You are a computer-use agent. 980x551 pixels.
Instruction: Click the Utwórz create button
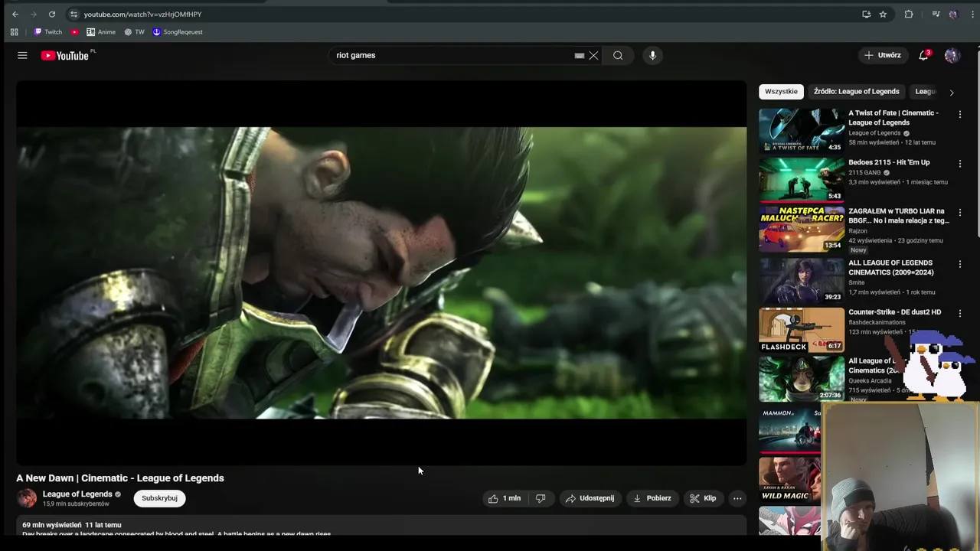click(x=882, y=55)
